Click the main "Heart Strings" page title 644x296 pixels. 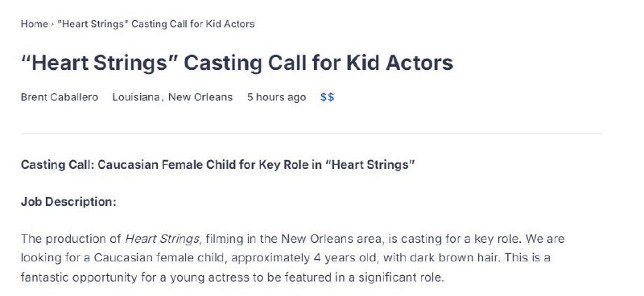coord(237,63)
